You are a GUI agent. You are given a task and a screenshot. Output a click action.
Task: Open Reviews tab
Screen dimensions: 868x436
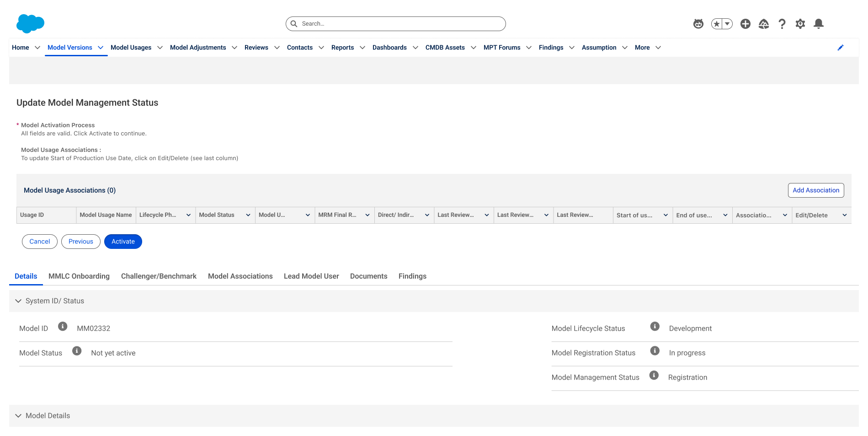point(256,48)
